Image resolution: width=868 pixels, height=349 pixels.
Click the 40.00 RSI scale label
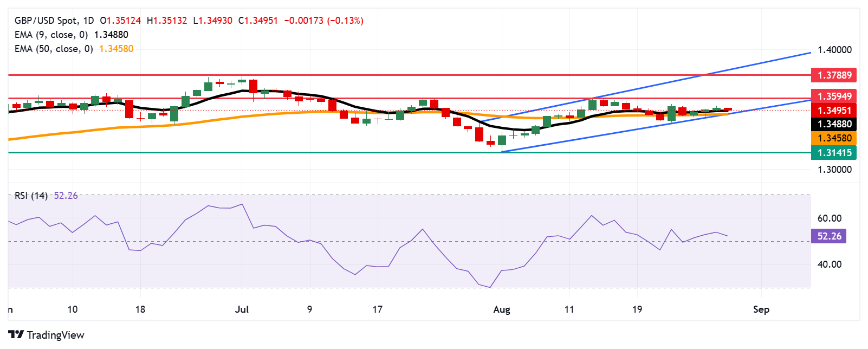(x=829, y=264)
